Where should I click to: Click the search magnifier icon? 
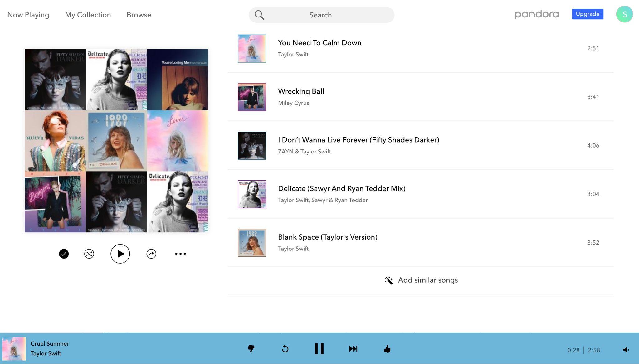(259, 15)
